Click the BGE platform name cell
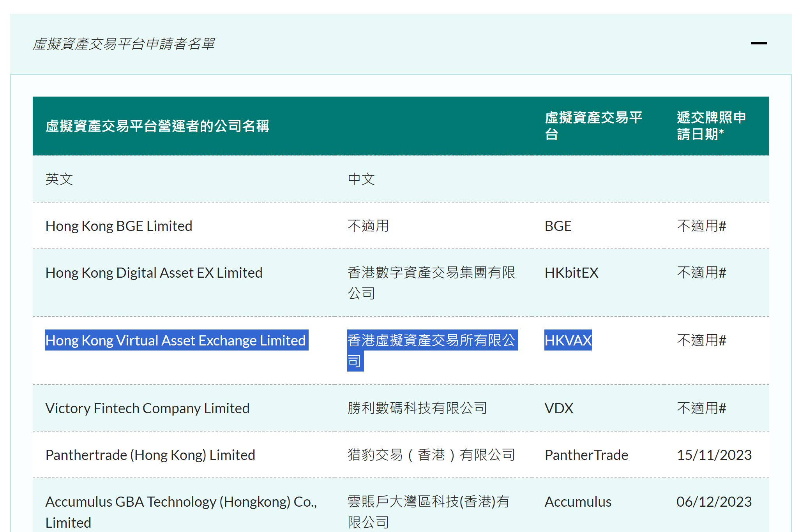Viewport: 800px width, 532px height. tap(557, 226)
